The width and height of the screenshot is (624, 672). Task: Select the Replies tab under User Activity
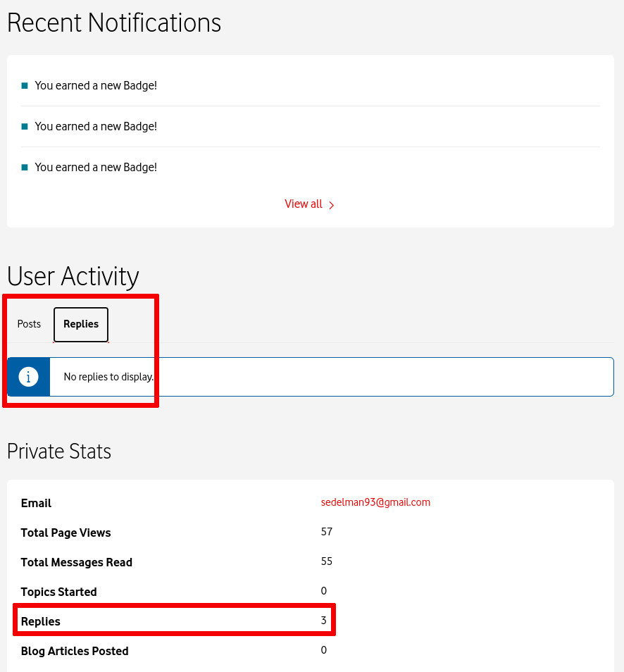[x=81, y=324]
